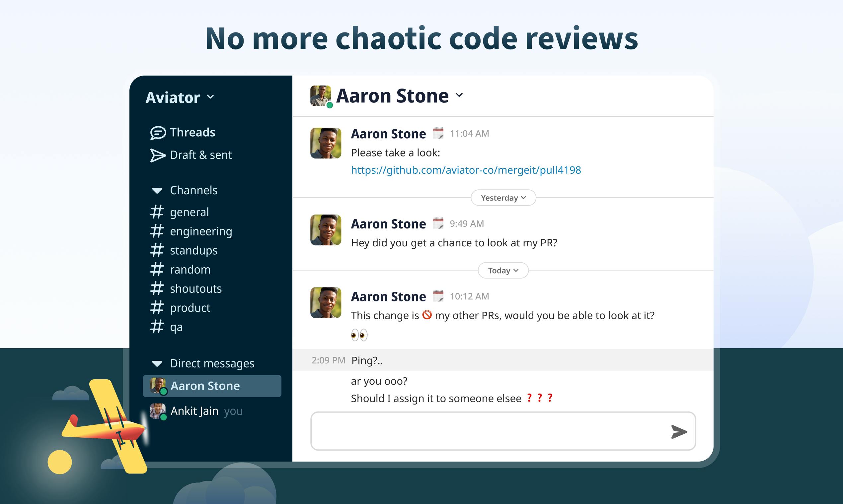The width and height of the screenshot is (843, 504).
Task: Click the "Please take a look:" message text
Action: [x=395, y=153]
